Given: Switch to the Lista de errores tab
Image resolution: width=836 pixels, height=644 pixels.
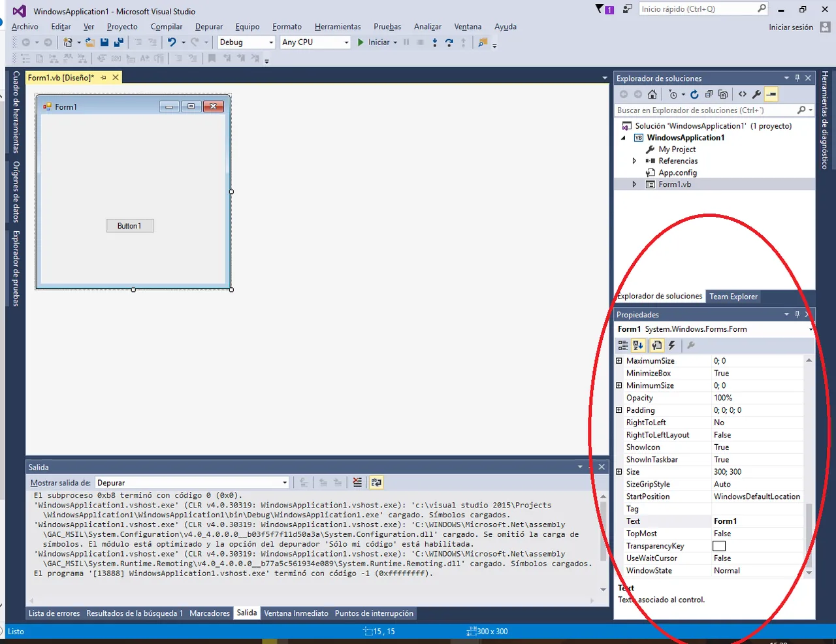Looking at the screenshot, I should tap(54, 613).
